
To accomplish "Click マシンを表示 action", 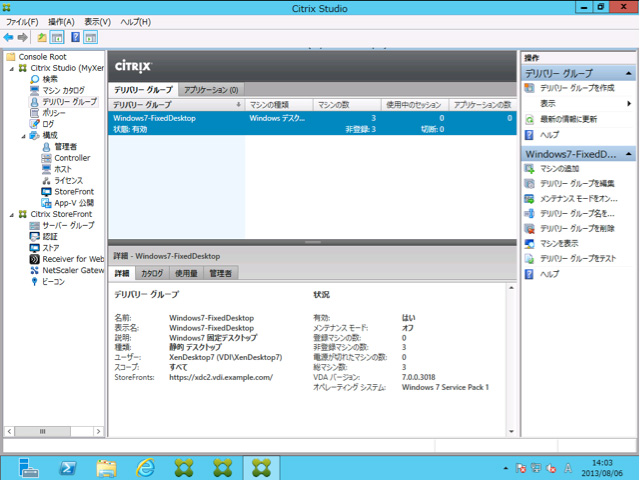I will (559, 244).
